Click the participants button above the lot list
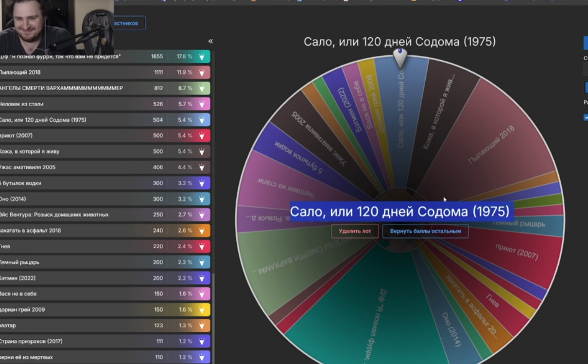 (x=128, y=23)
